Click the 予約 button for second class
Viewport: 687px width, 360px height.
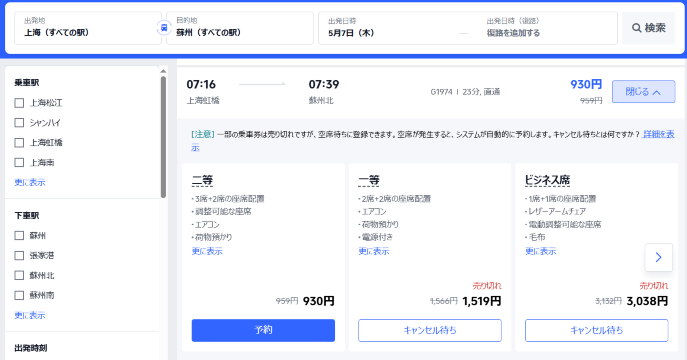point(263,330)
